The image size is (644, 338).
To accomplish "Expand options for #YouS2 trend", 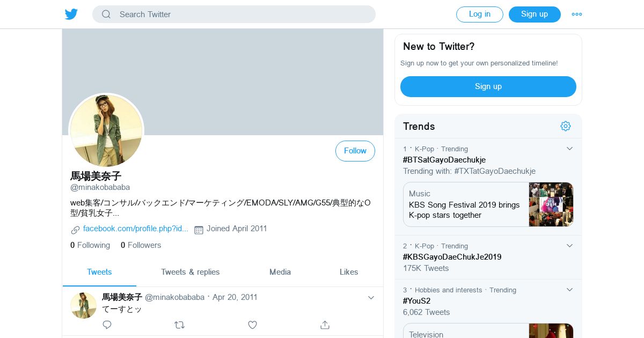I will pyautogui.click(x=569, y=290).
